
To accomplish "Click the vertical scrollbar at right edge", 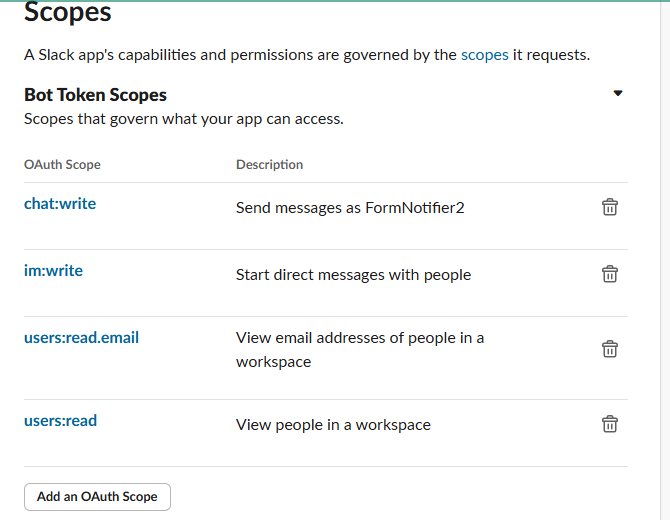I will coord(665,260).
